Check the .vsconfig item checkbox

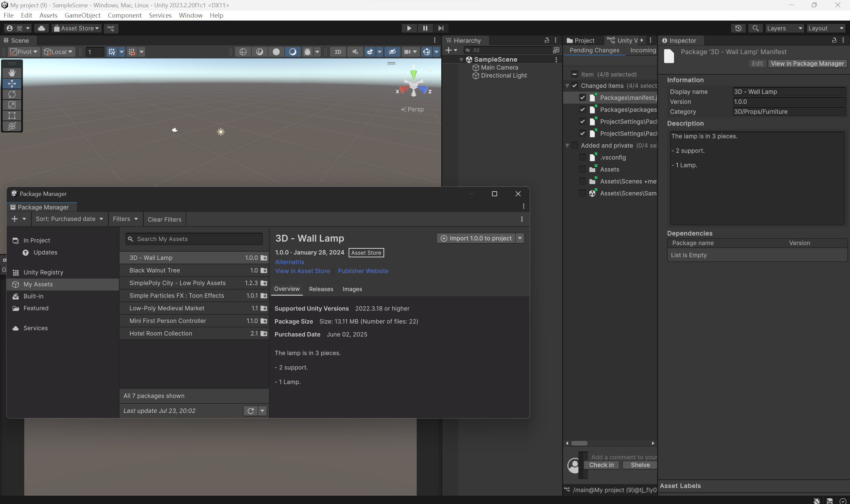(x=582, y=157)
